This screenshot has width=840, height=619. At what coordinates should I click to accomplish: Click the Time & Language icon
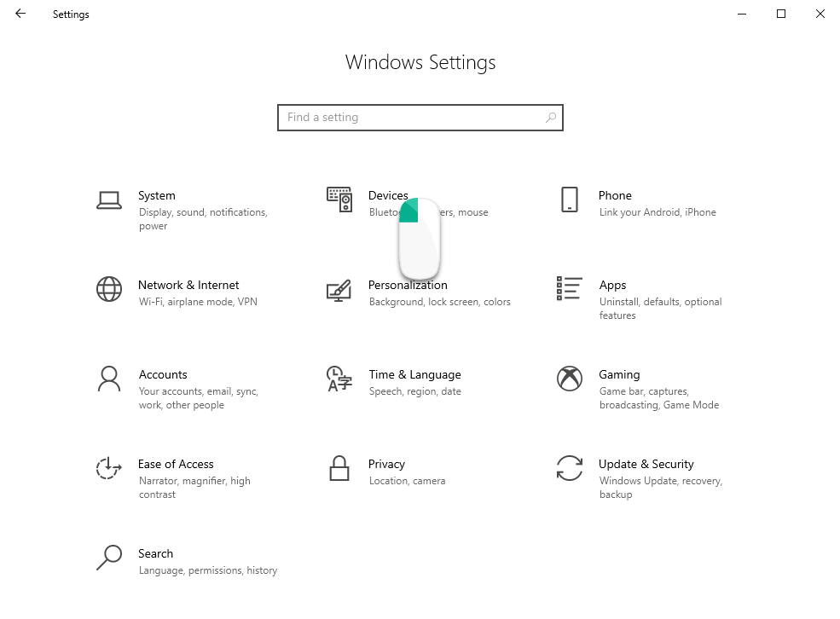(x=339, y=379)
